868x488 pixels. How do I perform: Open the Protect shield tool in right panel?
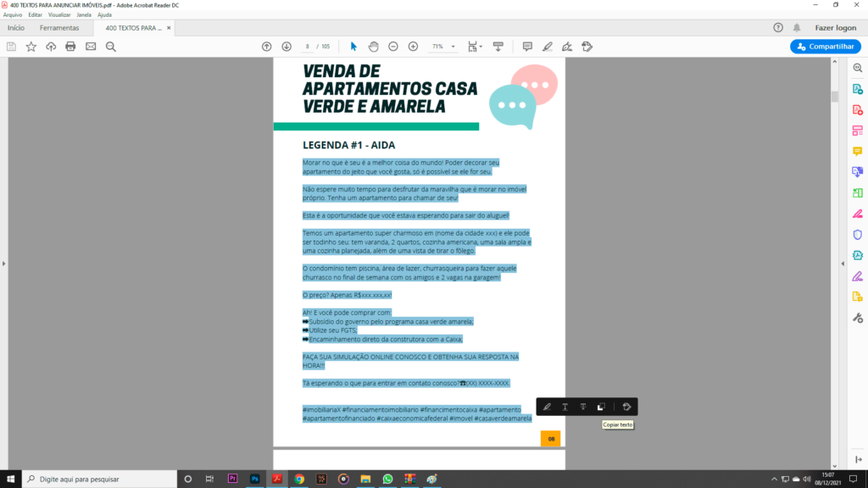coord(858,235)
